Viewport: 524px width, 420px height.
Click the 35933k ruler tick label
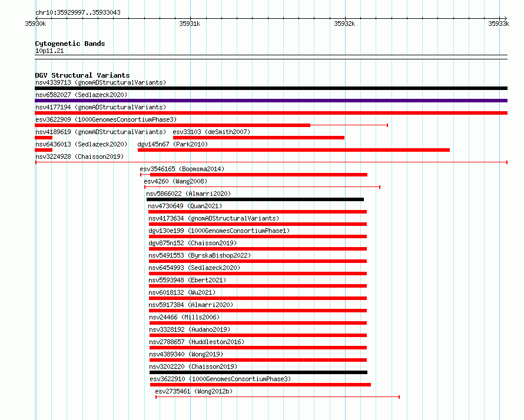coord(499,24)
